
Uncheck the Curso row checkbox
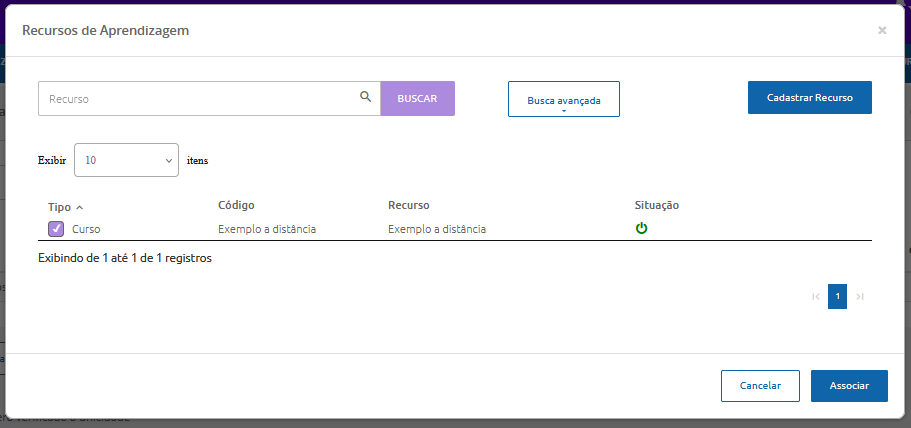[x=56, y=229]
